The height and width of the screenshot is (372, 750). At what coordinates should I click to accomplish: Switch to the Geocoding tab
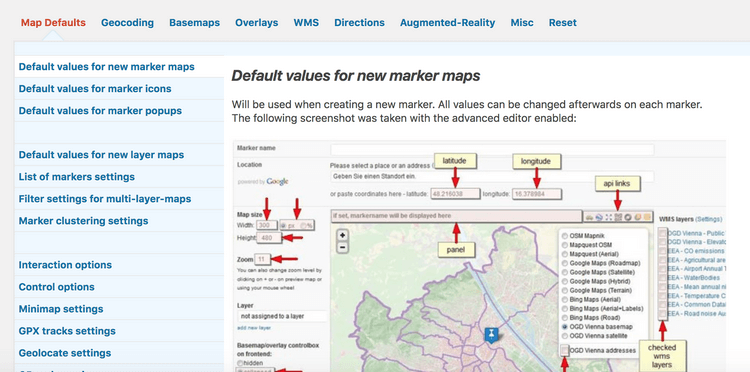(127, 22)
